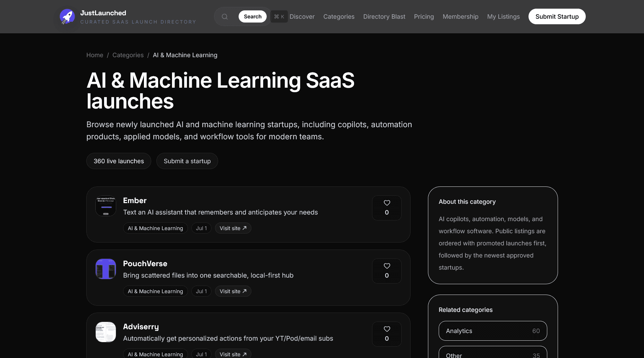This screenshot has width=644, height=358.
Task: Click the ⌘ K shortcut badge
Action: tap(279, 17)
